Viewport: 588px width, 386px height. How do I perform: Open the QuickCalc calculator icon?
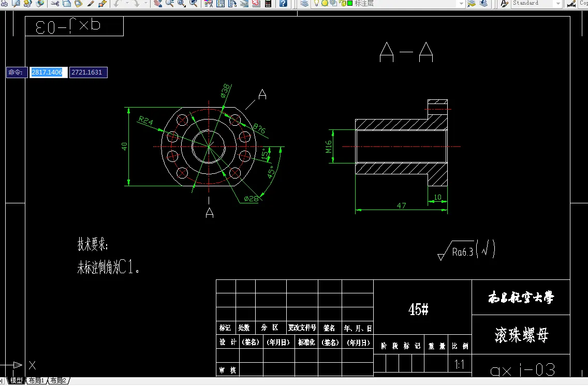268,4
